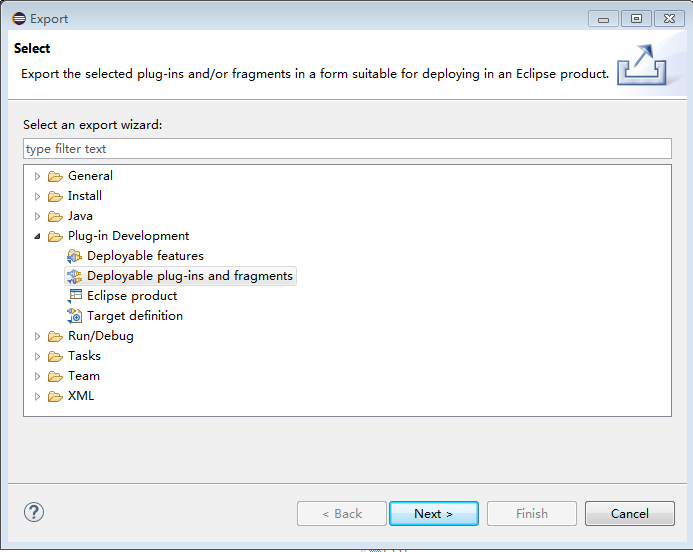Maximize the Export dialog window

coord(636,19)
